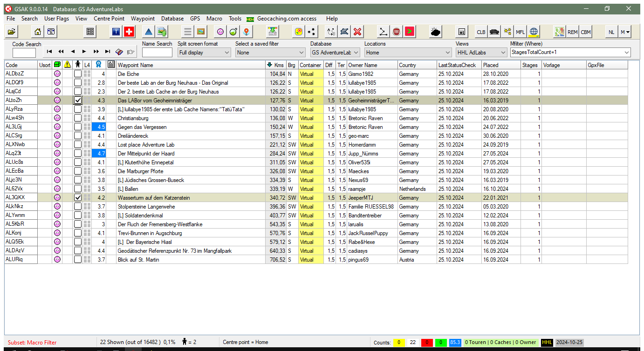This screenshot has width=644, height=351.
Task: Click the download tray toolbar icon
Action: (x=273, y=32)
